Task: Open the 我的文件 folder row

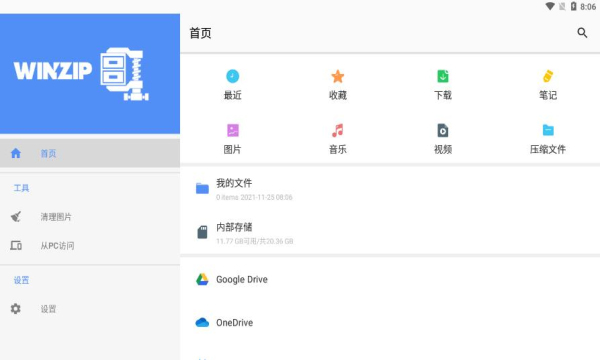Action: pyautogui.click(x=390, y=189)
